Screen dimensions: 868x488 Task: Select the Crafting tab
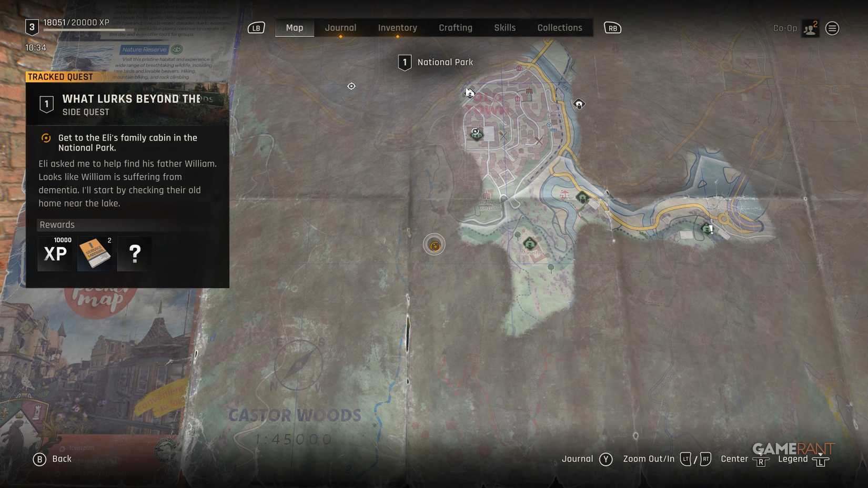pyautogui.click(x=456, y=28)
